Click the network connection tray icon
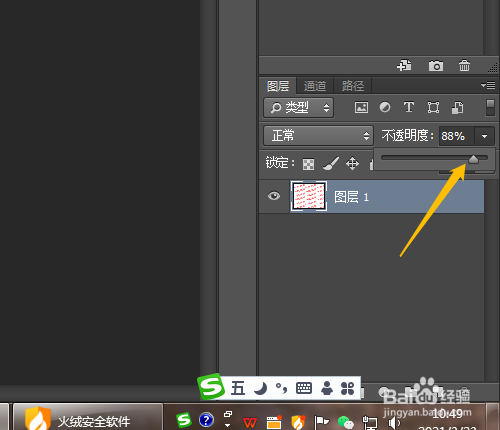Image resolution: width=500 pixels, height=430 pixels. [370, 423]
